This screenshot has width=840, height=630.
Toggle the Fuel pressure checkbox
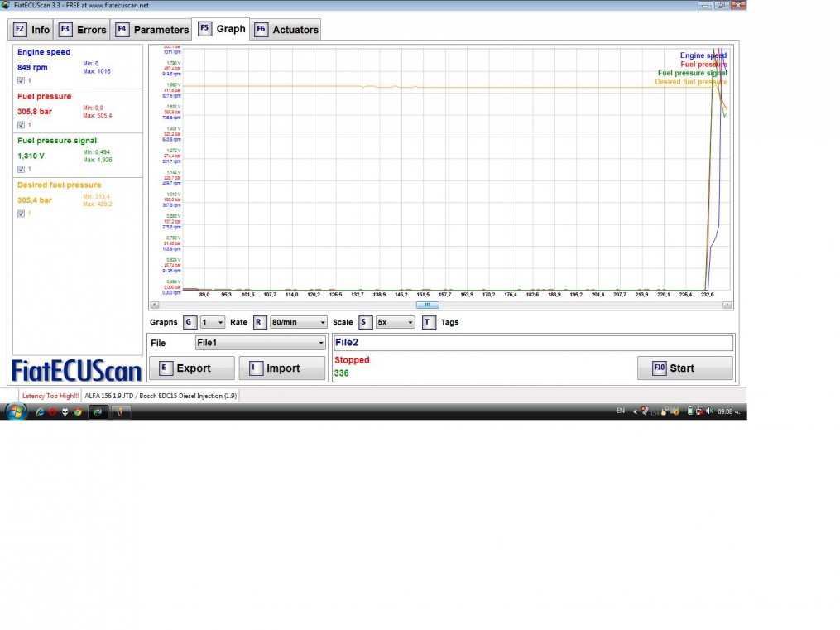pyautogui.click(x=22, y=125)
